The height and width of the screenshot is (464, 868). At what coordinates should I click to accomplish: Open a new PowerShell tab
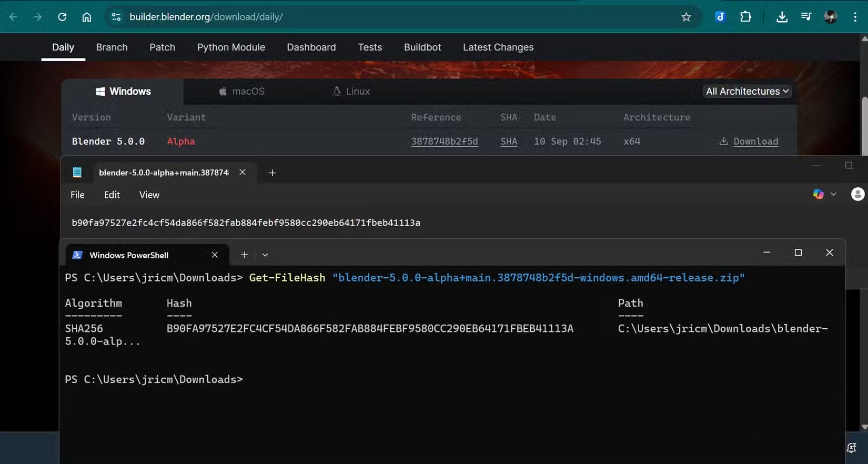pyautogui.click(x=244, y=255)
